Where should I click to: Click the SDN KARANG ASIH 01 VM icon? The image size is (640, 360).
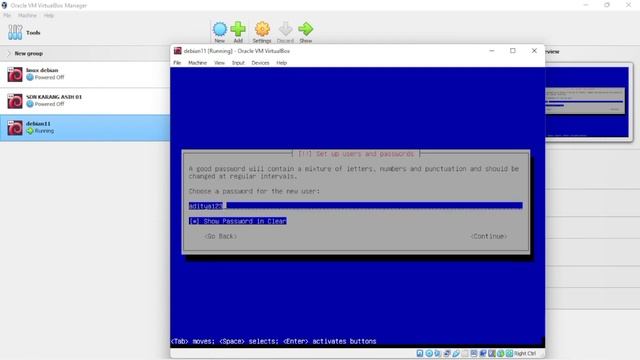(x=15, y=101)
